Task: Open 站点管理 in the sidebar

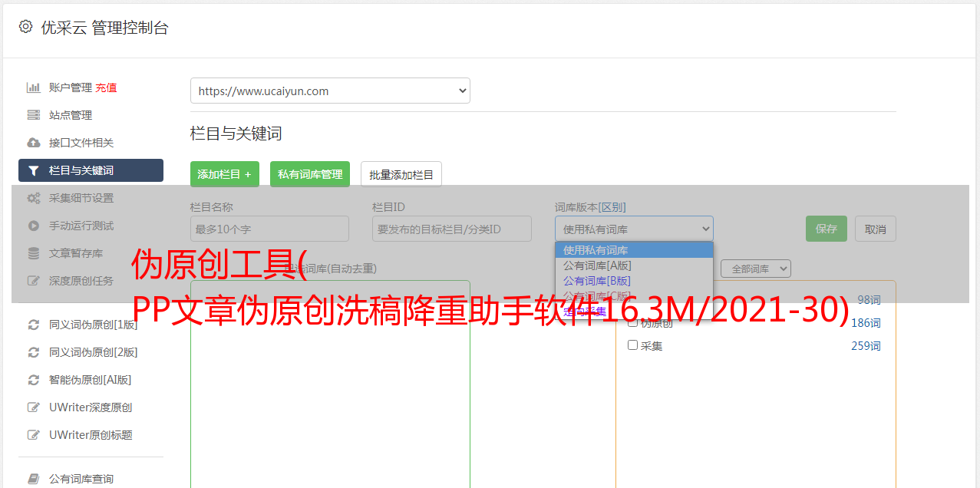Action: (x=71, y=115)
